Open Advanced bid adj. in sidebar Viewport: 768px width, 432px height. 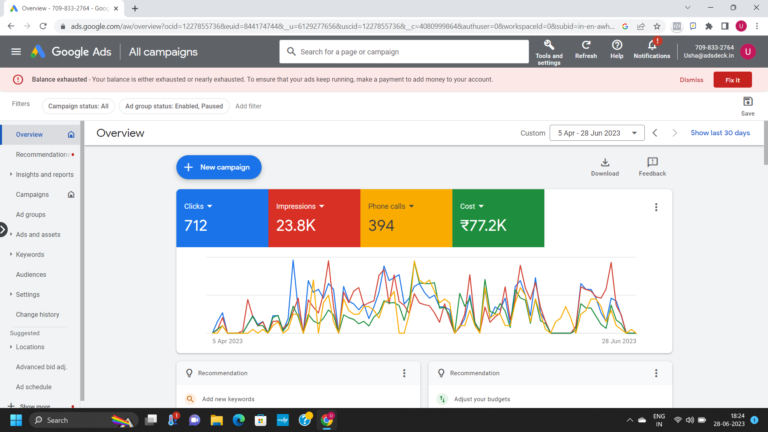pyautogui.click(x=41, y=367)
